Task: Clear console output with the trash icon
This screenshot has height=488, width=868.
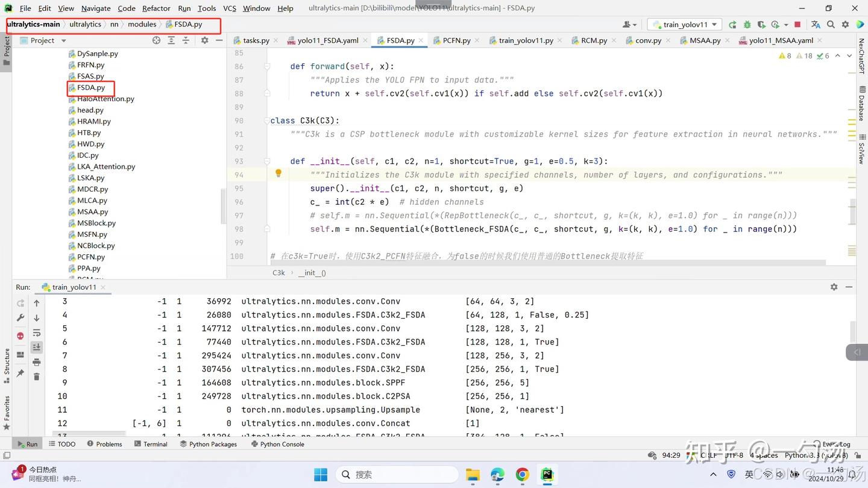Action: click(x=37, y=377)
